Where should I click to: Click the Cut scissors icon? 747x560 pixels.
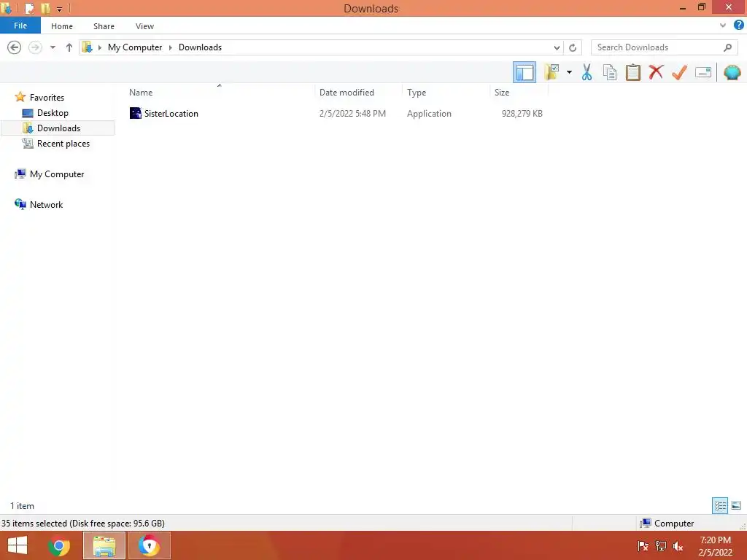587,72
